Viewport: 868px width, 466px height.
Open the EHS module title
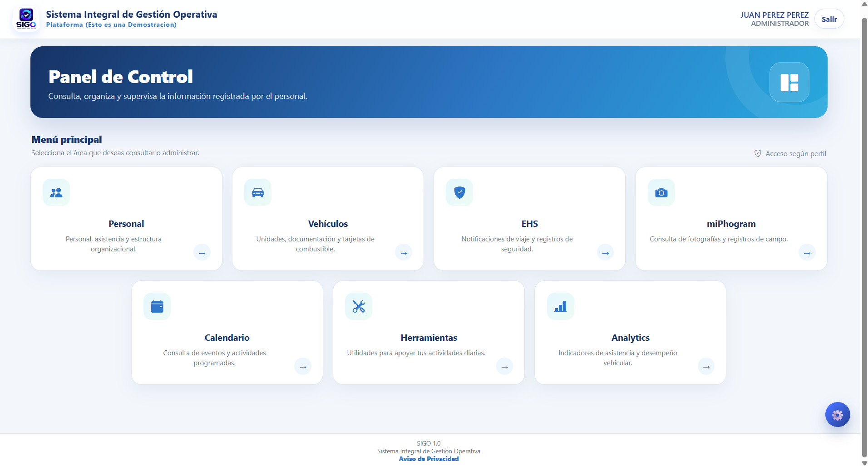click(x=530, y=224)
